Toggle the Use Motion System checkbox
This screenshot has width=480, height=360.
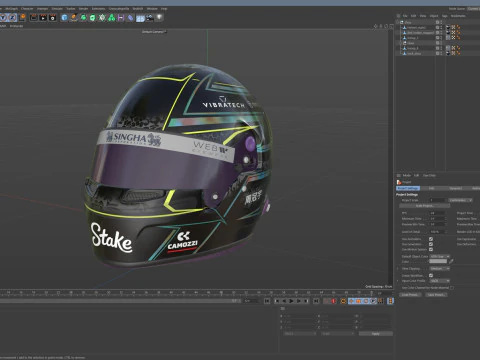[x=431, y=249]
